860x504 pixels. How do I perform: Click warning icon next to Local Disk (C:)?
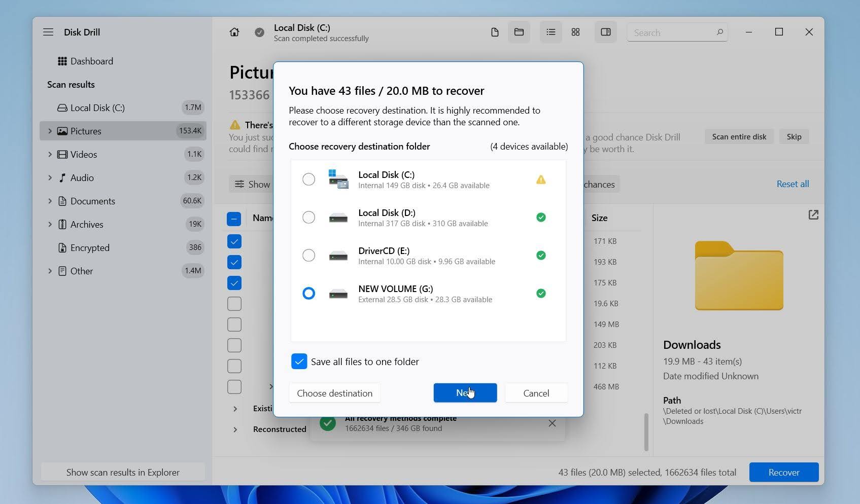click(541, 179)
